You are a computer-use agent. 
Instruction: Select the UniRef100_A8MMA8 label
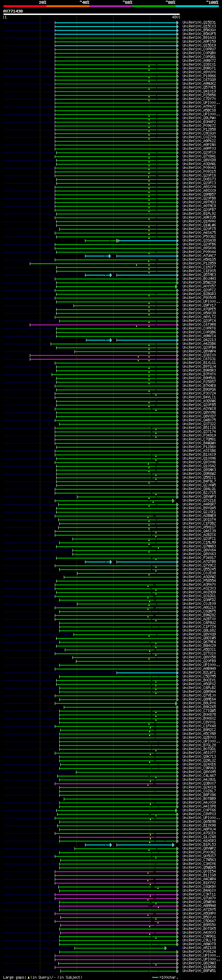(199, 906)
